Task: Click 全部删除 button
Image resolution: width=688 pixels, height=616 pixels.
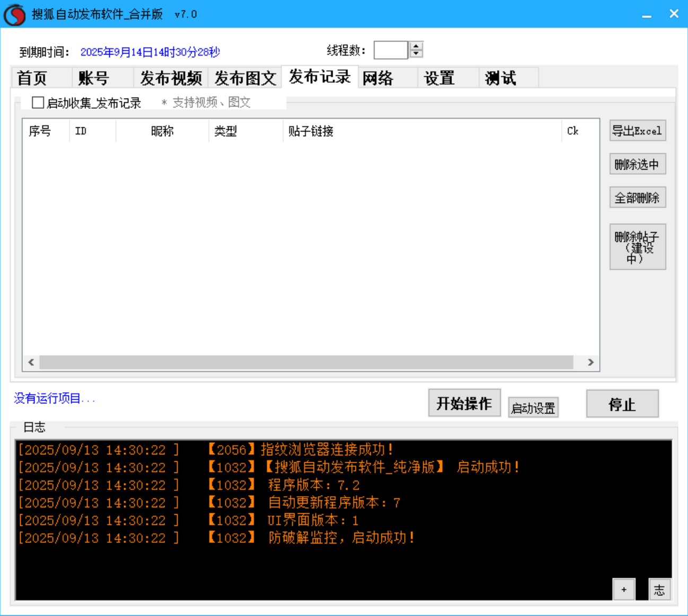Action: coord(637,198)
